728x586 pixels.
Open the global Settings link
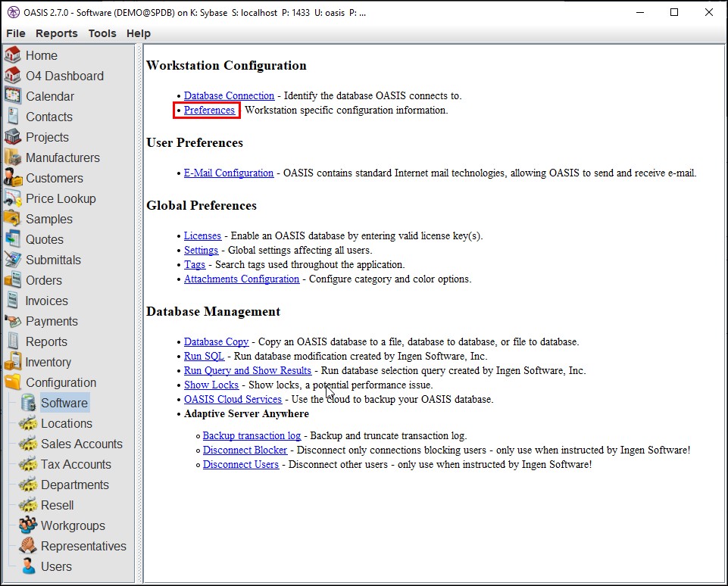[x=201, y=250]
